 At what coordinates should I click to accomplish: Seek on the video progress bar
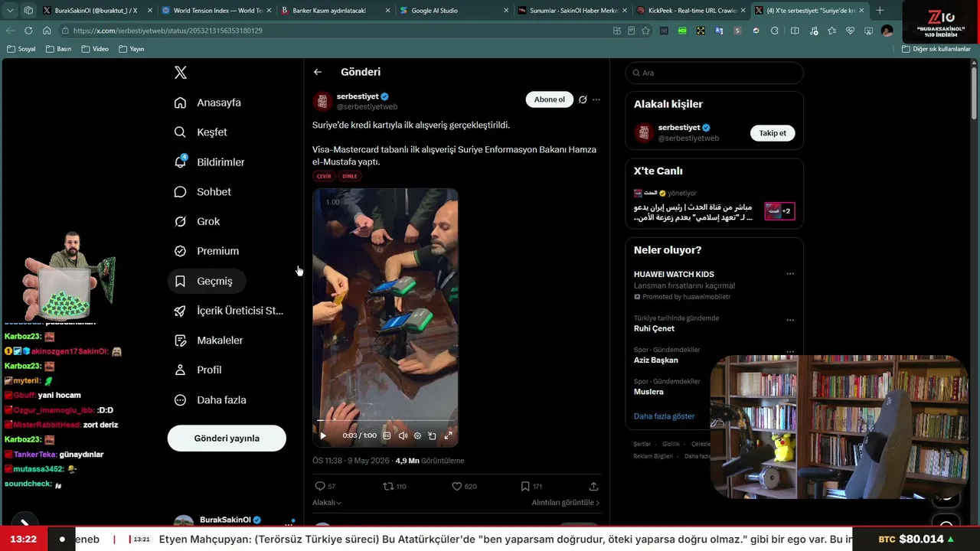pyautogui.click(x=385, y=420)
